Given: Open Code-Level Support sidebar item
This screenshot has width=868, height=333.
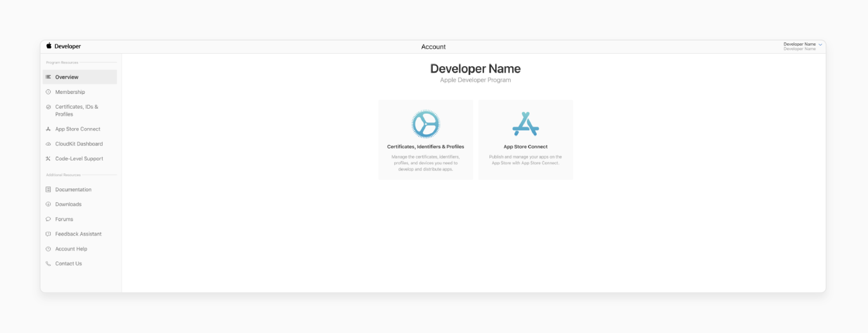Looking at the screenshot, I should 80,159.
